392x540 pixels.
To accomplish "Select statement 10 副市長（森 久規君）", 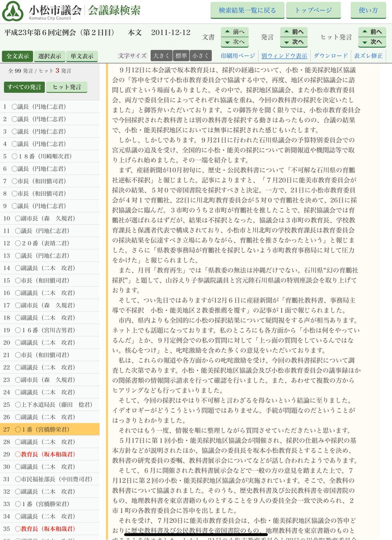I will (x=50, y=218).
